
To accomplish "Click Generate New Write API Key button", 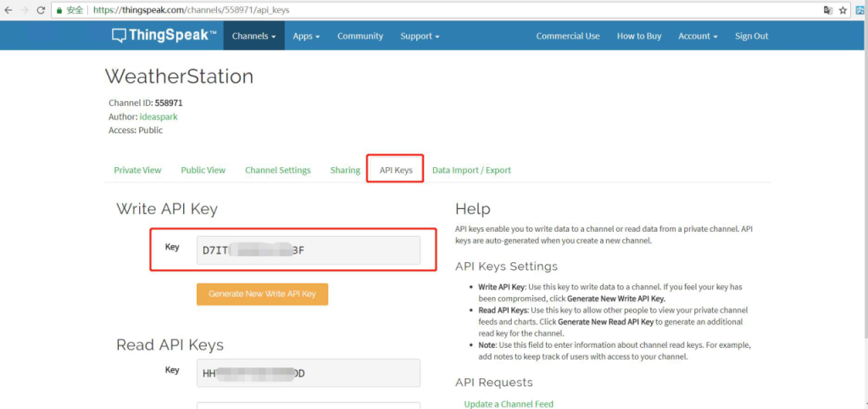I will click(263, 294).
